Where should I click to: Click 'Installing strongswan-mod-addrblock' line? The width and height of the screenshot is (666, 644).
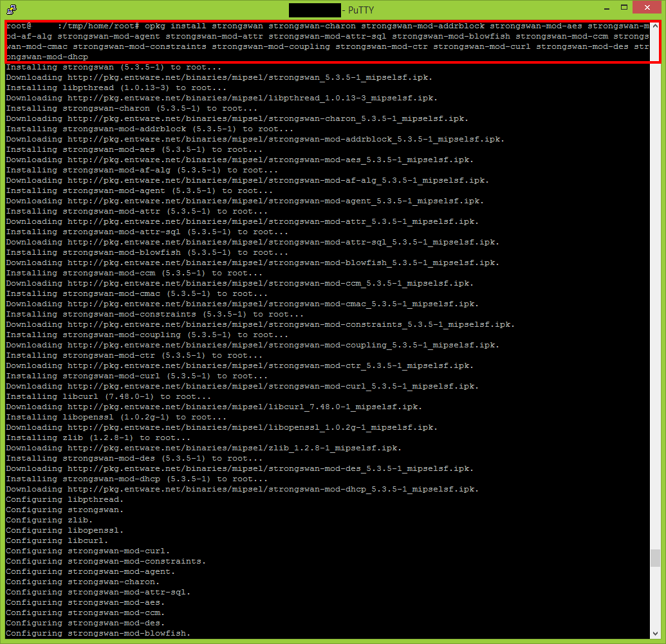tap(149, 129)
